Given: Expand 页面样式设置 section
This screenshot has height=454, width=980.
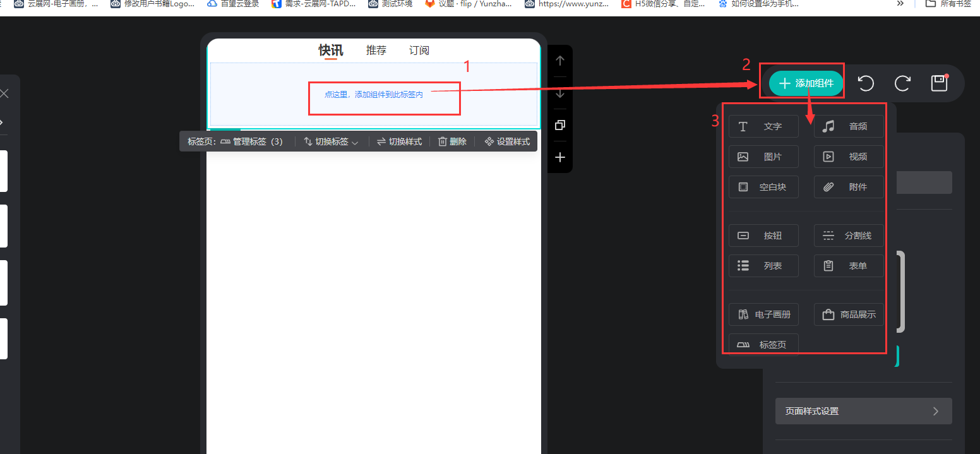Looking at the screenshot, I should click(x=863, y=411).
